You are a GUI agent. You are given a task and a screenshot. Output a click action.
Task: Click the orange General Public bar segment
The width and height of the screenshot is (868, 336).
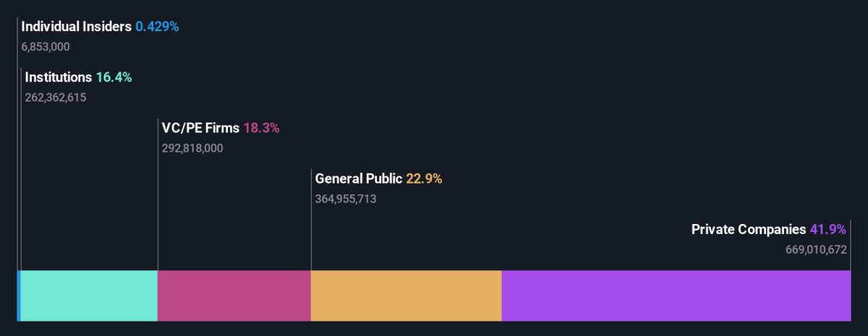[x=406, y=296]
